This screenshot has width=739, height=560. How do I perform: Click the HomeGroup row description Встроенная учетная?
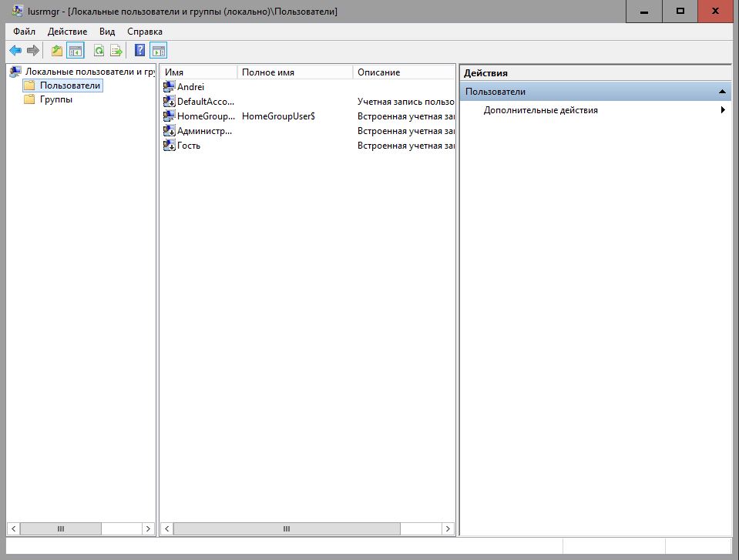406,116
